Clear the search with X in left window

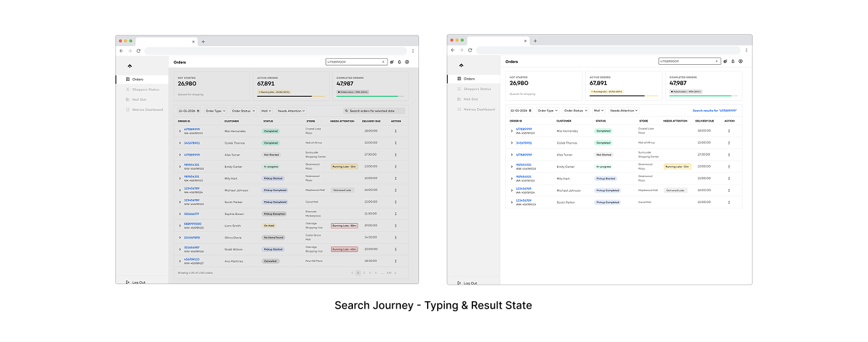383,61
